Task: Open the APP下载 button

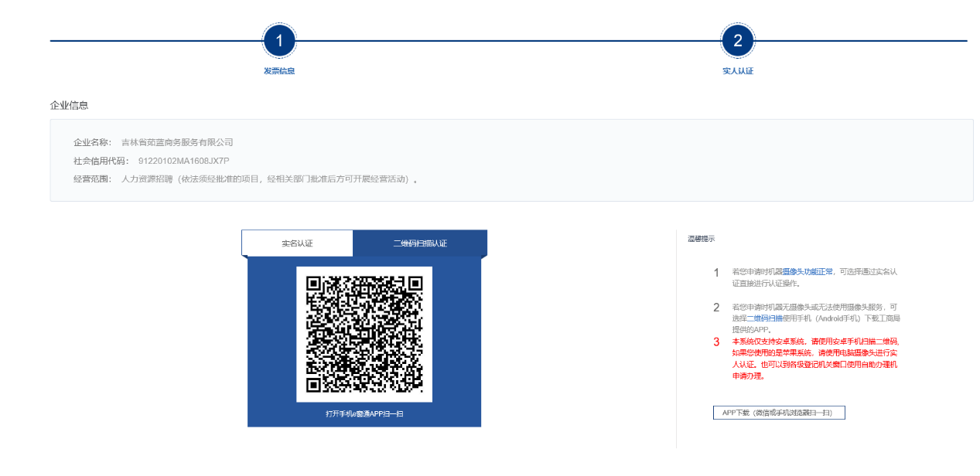Action: (779, 413)
